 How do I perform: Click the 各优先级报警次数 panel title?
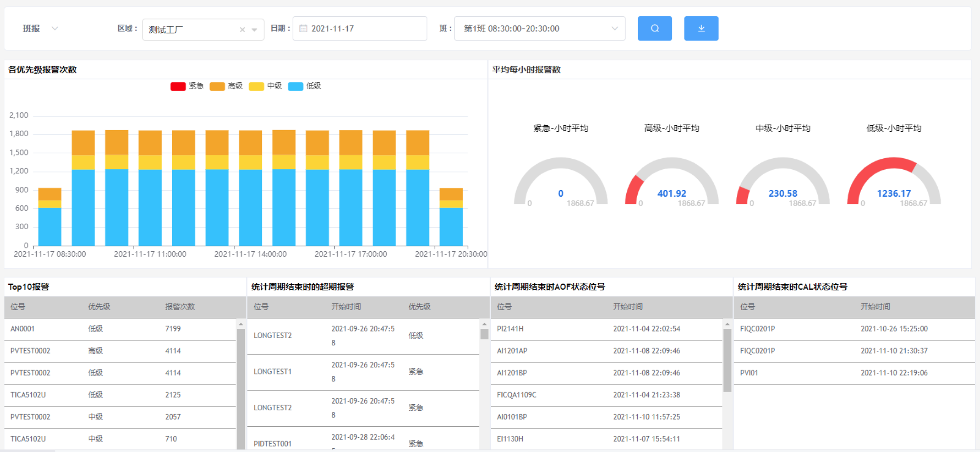point(42,70)
